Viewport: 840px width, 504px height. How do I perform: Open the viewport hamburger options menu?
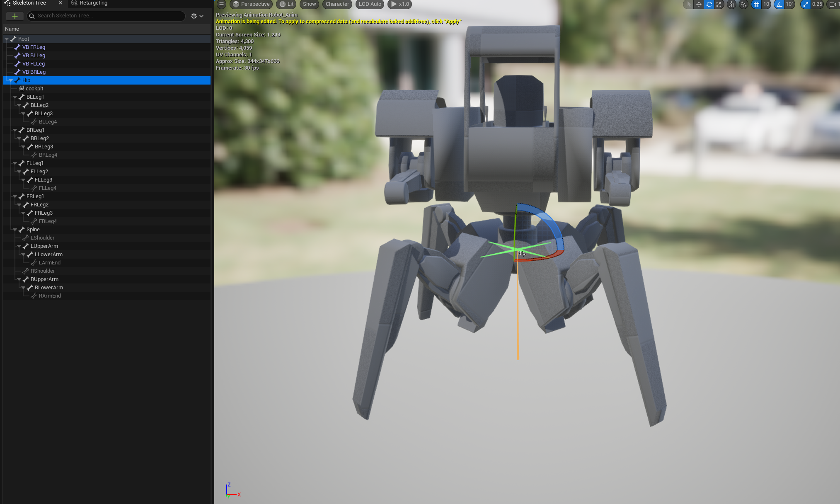point(221,4)
